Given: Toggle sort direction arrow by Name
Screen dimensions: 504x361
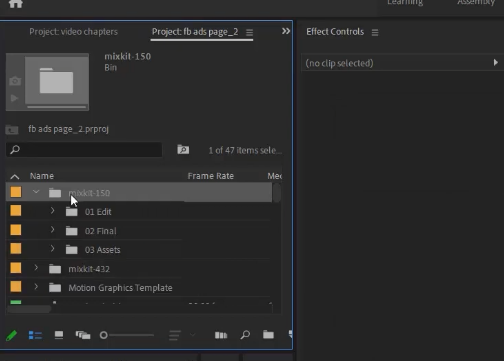Looking at the screenshot, I should (15, 176).
